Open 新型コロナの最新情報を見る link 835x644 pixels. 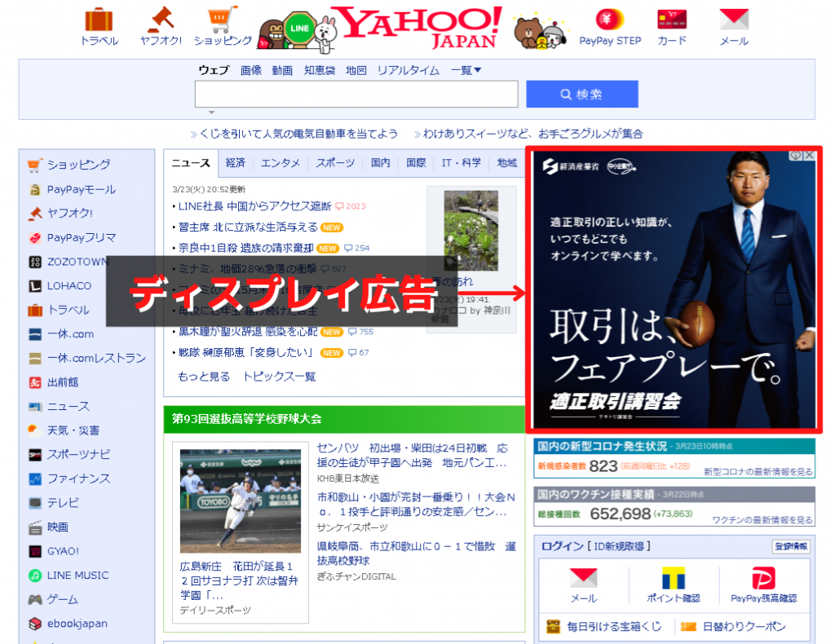tap(758, 471)
